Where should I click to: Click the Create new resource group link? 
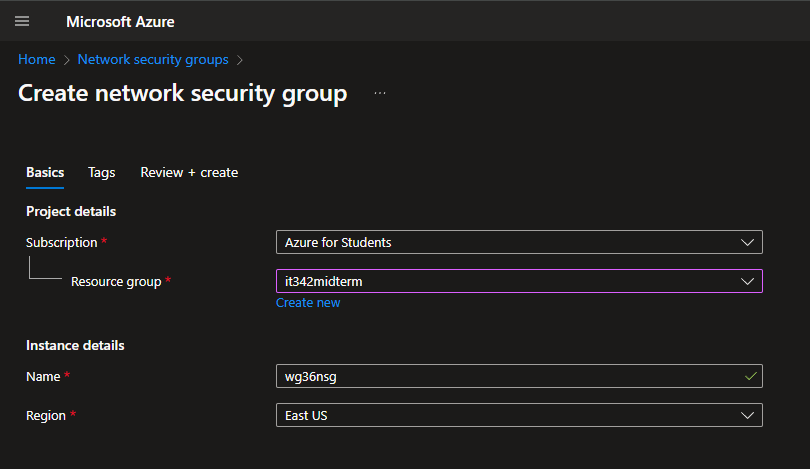coord(308,302)
